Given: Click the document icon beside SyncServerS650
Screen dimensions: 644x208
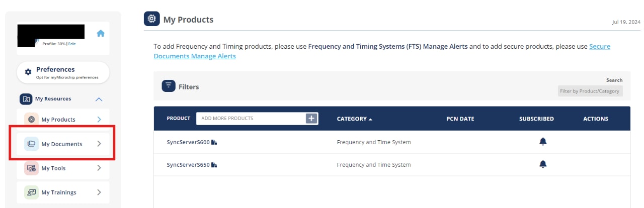Looking at the screenshot, I should click(x=214, y=165).
